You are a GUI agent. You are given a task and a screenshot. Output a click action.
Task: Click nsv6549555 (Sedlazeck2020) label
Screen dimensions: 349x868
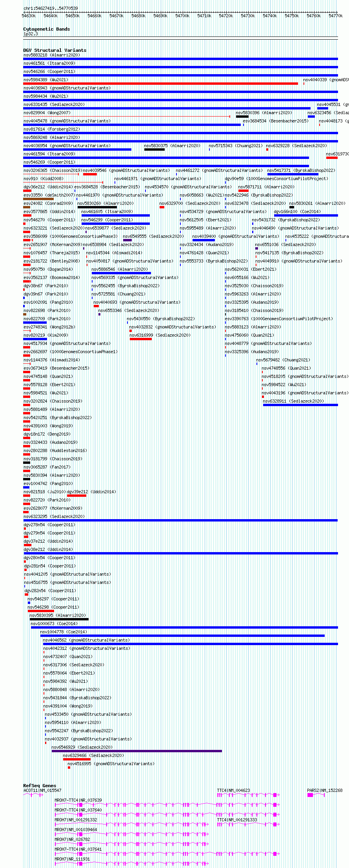(x=153, y=236)
